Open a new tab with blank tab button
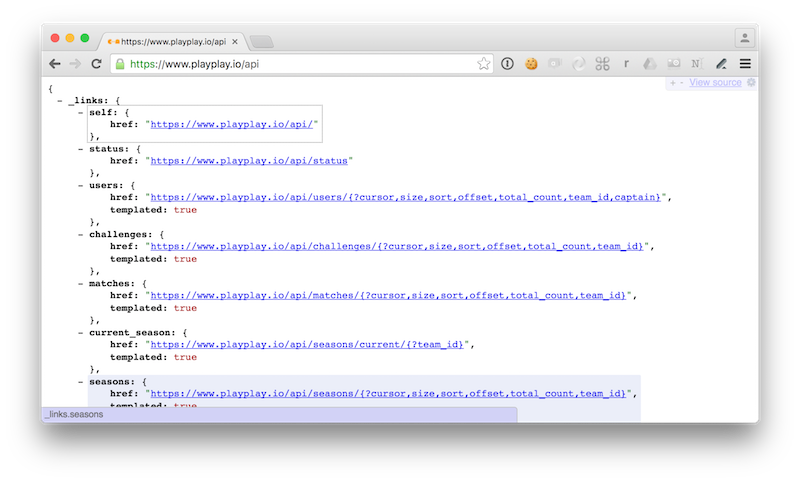The width and height of the screenshot is (800, 482). (x=262, y=42)
